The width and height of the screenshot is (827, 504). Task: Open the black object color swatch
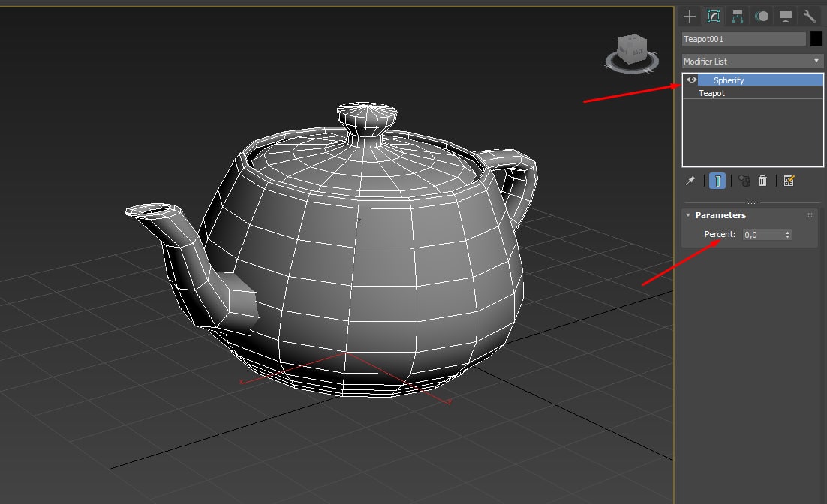click(x=816, y=39)
